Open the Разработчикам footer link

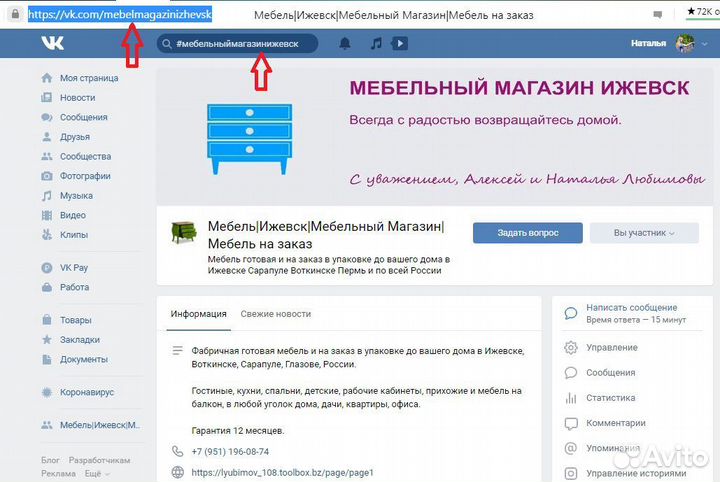pos(99,460)
